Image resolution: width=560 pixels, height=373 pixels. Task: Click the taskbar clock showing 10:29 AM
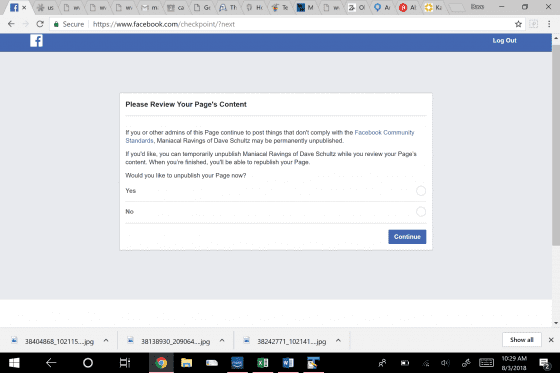pos(514,363)
